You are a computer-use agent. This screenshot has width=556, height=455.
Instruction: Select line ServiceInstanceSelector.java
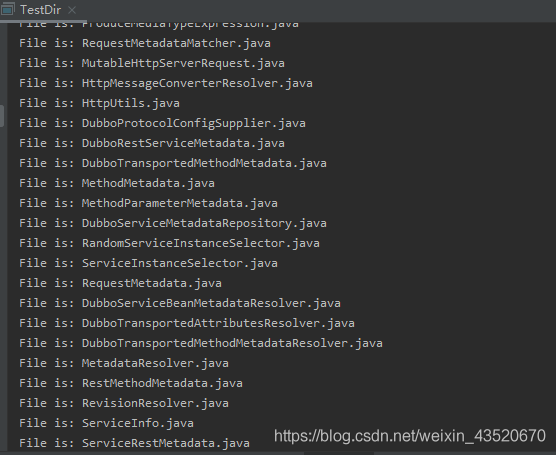click(x=148, y=263)
